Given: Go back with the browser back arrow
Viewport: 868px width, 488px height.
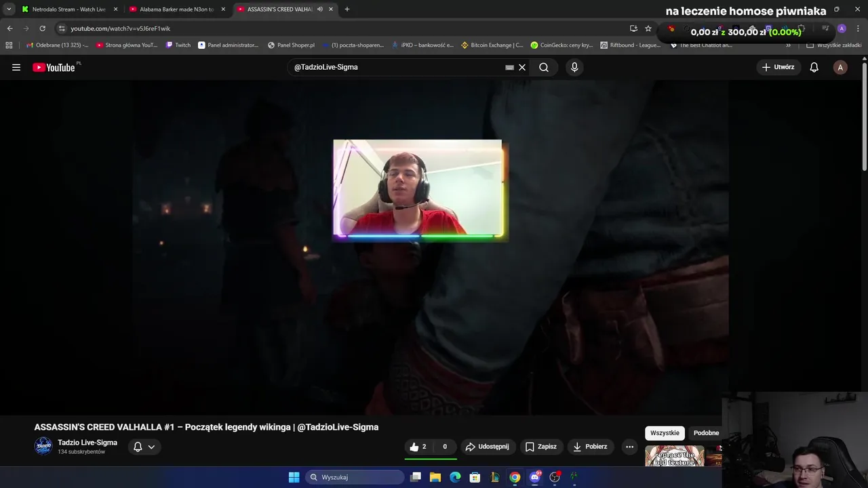Looking at the screenshot, I should pos(9,28).
